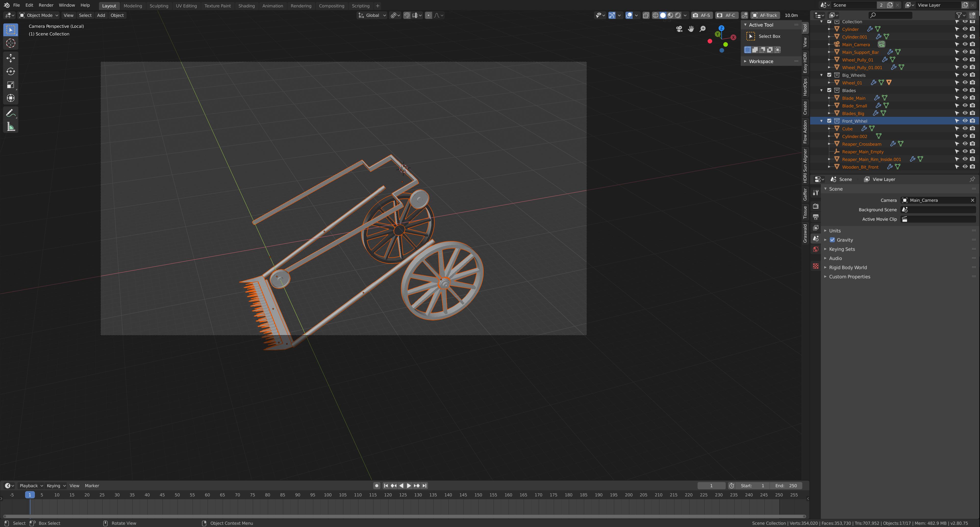The image size is (980, 527).
Task: Click the End frame 250 field
Action: click(x=786, y=485)
